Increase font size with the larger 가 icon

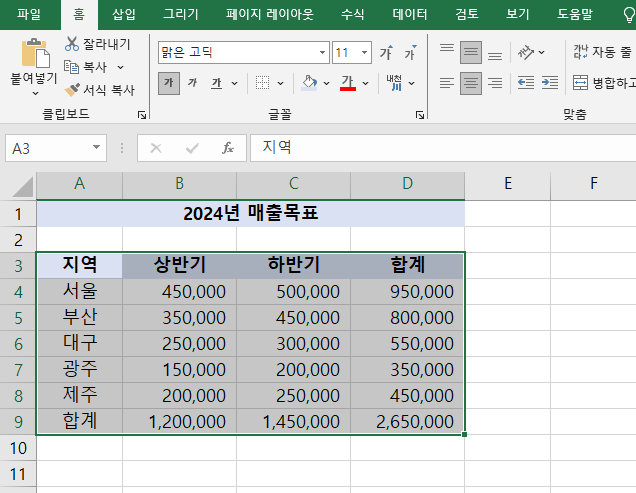[386, 52]
